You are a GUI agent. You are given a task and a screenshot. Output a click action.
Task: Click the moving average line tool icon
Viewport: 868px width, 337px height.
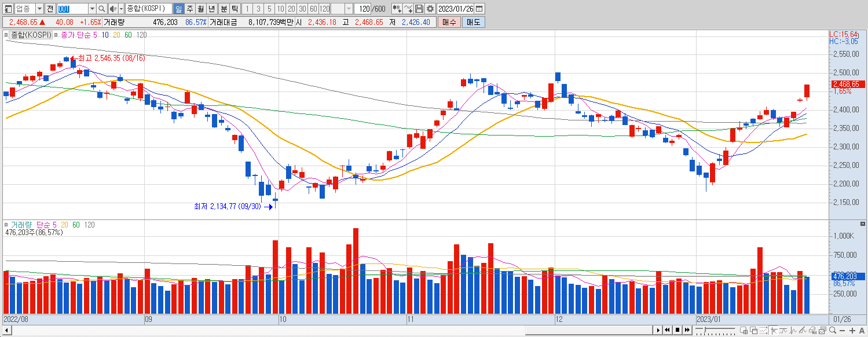coord(783,331)
